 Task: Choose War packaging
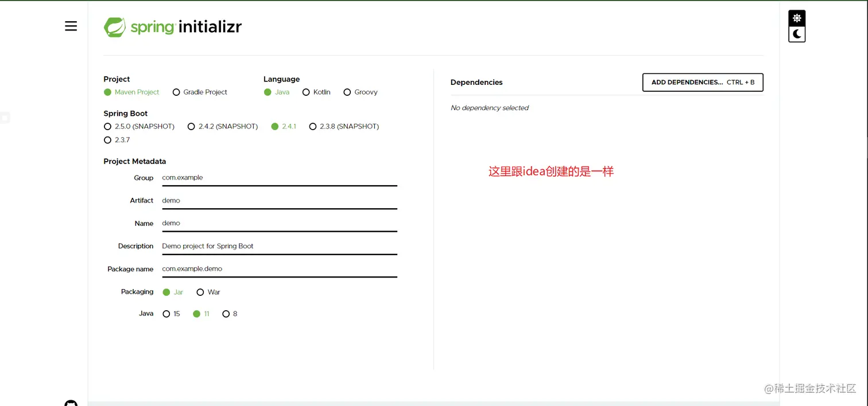pos(200,292)
